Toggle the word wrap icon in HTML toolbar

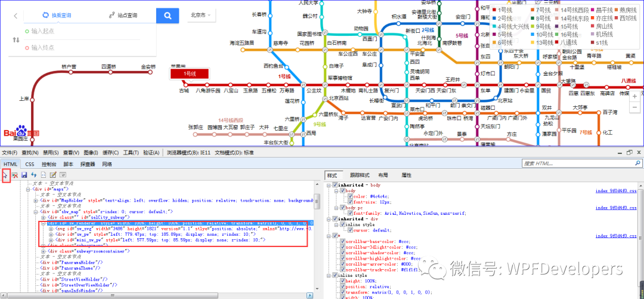point(63,175)
